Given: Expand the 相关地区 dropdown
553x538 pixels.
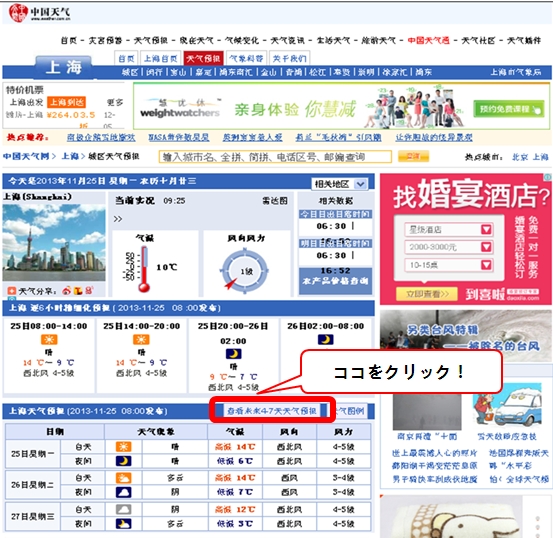Looking at the screenshot, I should pyautogui.click(x=339, y=184).
